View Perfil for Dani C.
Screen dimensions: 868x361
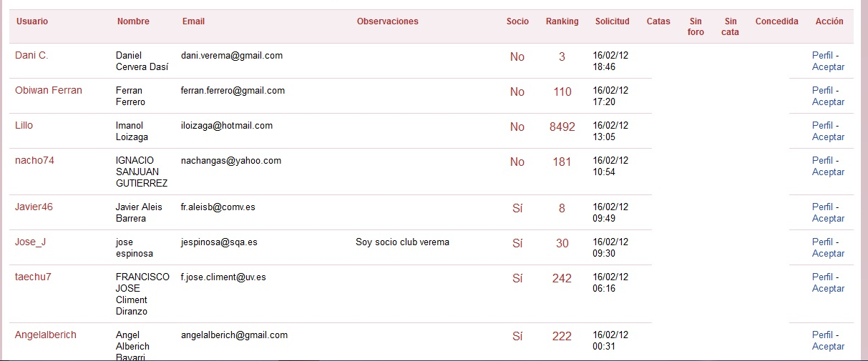[823, 55]
